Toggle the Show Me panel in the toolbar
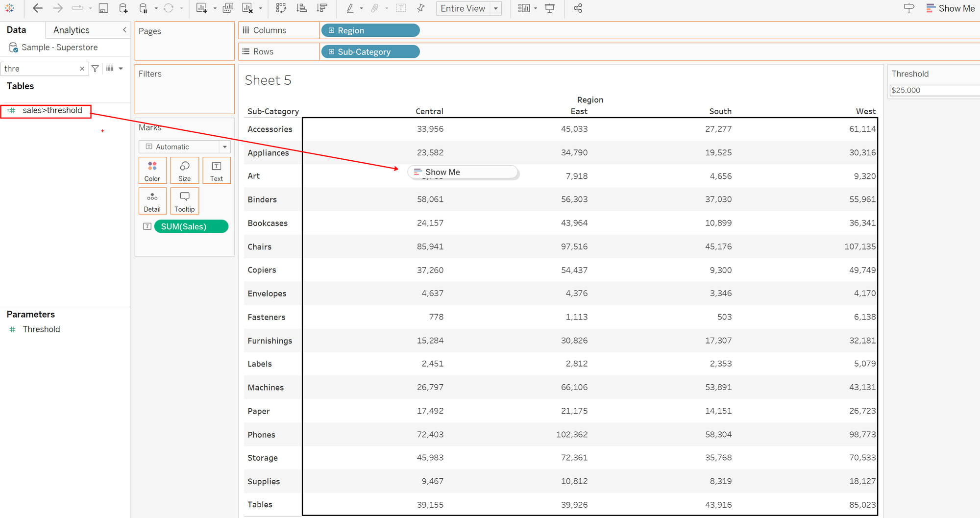Viewport: 980px width, 518px height. tap(951, 8)
